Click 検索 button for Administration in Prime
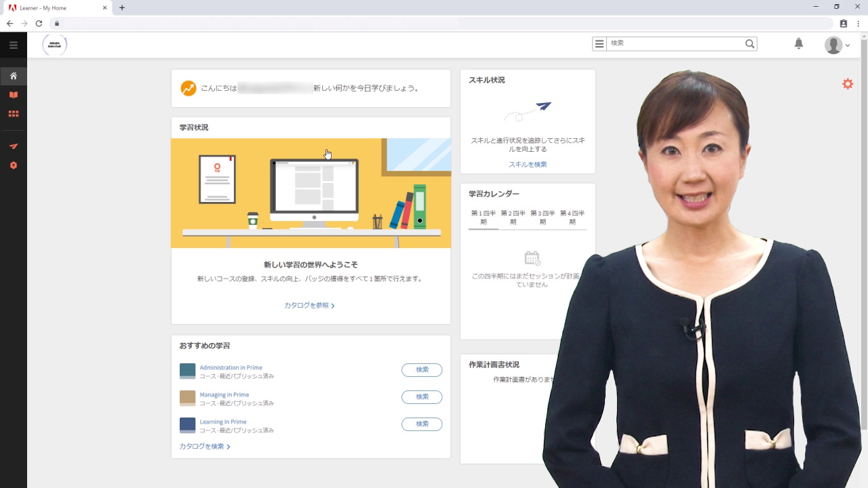 click(422, 370)
